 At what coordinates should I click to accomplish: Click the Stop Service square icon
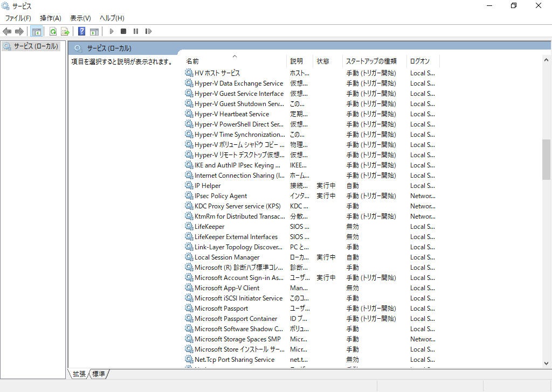123,32
